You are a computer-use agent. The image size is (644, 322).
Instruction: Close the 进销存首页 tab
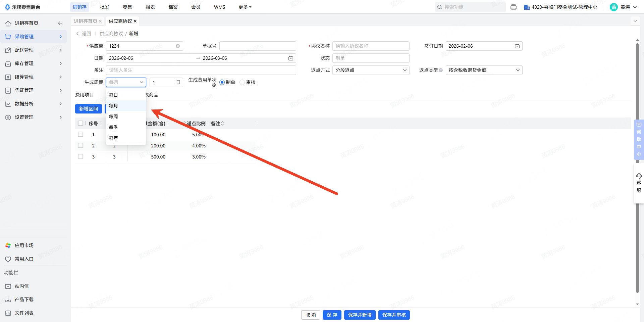[100, 21]
